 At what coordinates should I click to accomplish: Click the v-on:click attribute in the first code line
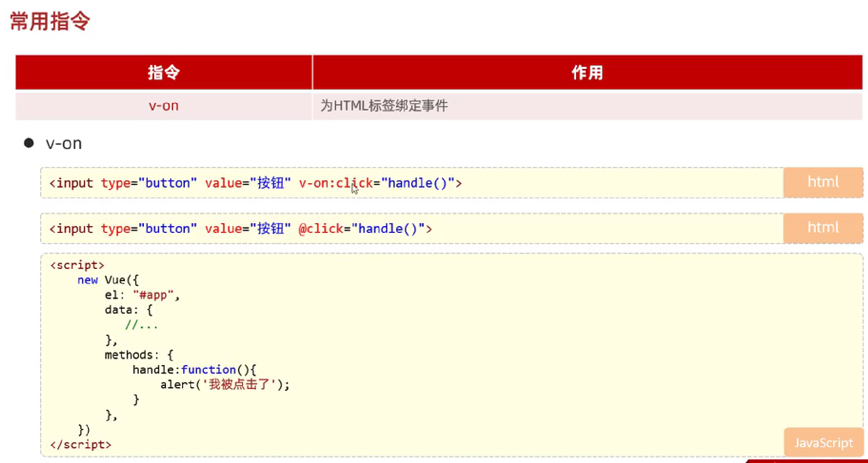pos(336,183)
